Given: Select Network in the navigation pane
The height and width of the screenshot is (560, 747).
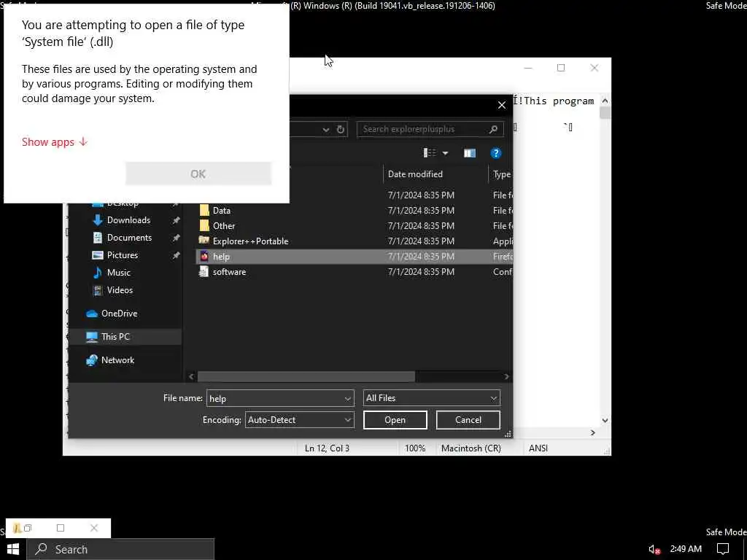Looking at the screenshot, I should [117, 360].
